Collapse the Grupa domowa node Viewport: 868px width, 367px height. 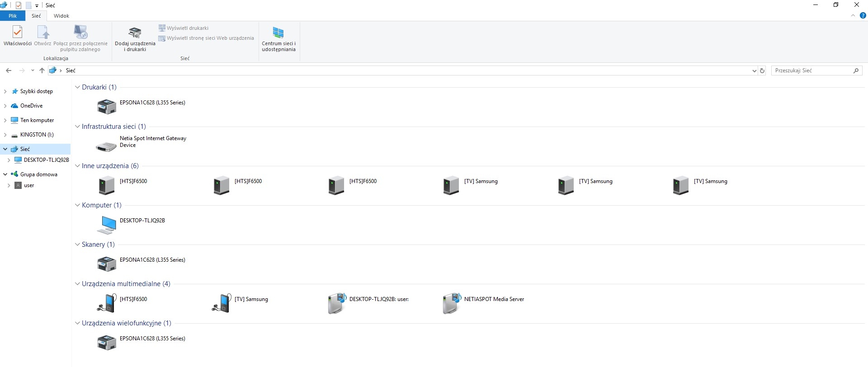(x=5, y=174)
